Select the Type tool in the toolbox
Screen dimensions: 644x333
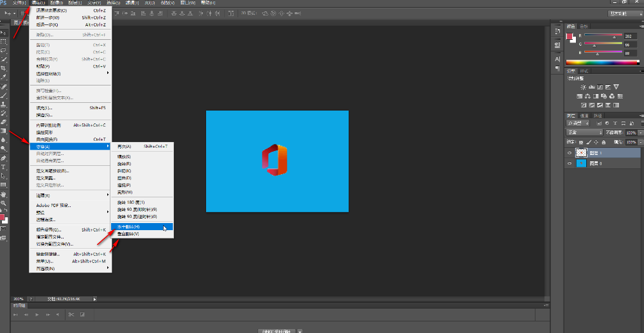pos(4,166)
